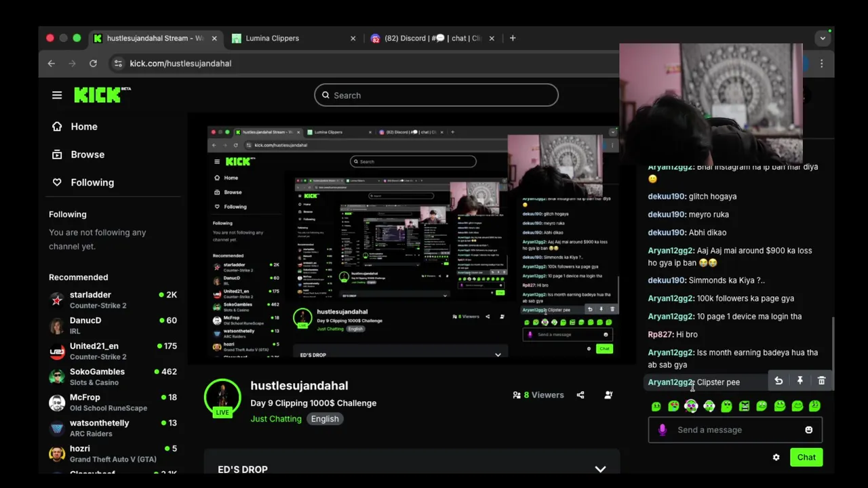Go back using browser back arrow
The image size is (868, 488).
52,63
